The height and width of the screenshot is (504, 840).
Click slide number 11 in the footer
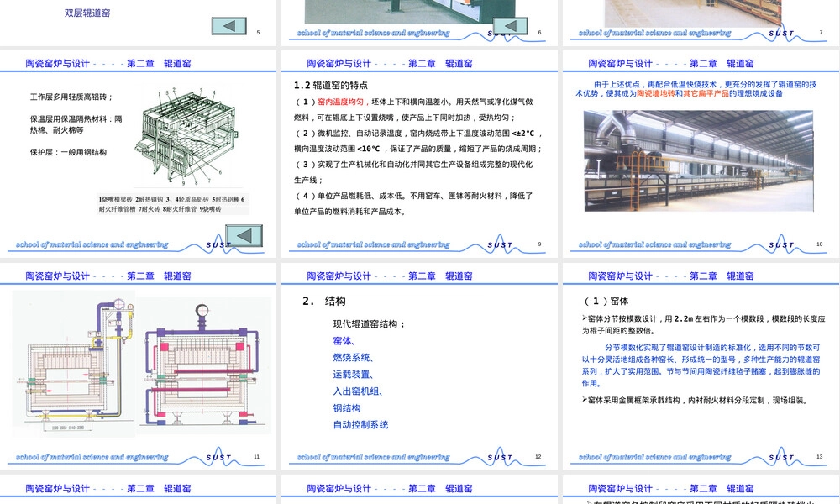coord(256,456)
